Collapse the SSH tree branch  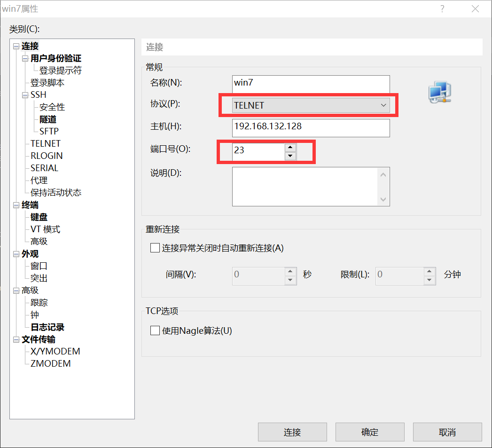tap(24, 94)
